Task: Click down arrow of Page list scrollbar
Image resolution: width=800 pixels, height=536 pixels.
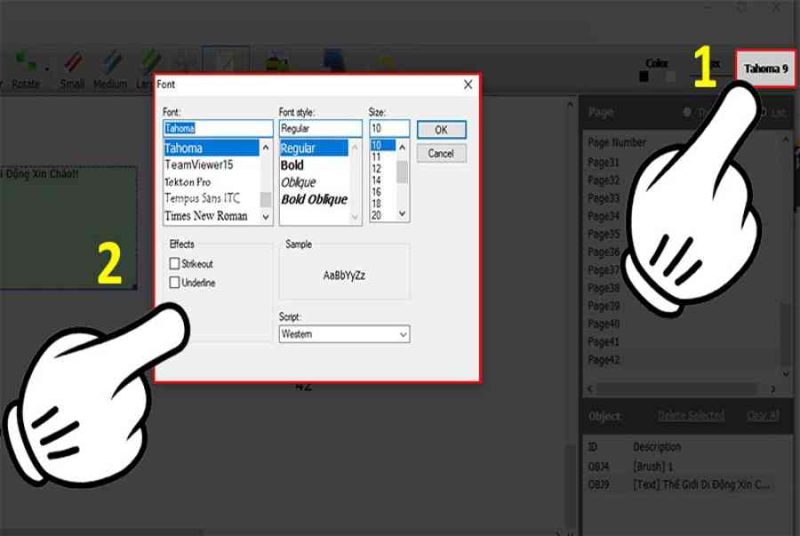Action: click(786, 373)
